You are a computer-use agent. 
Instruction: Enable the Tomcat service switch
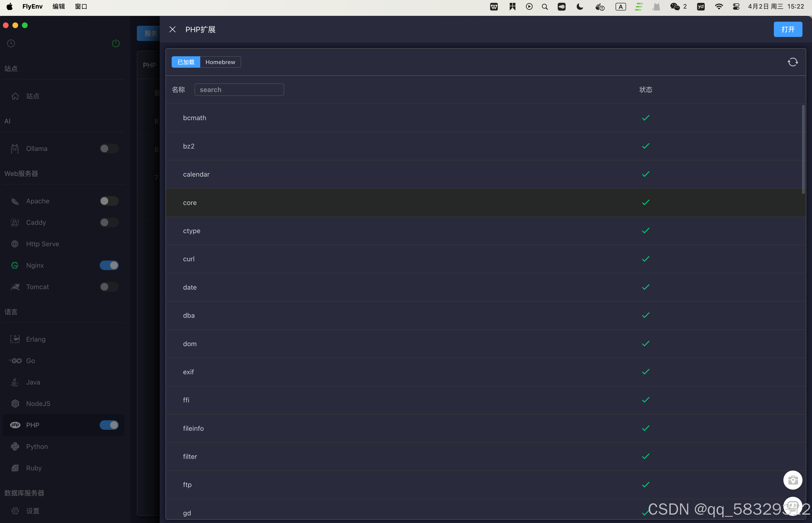109,287
